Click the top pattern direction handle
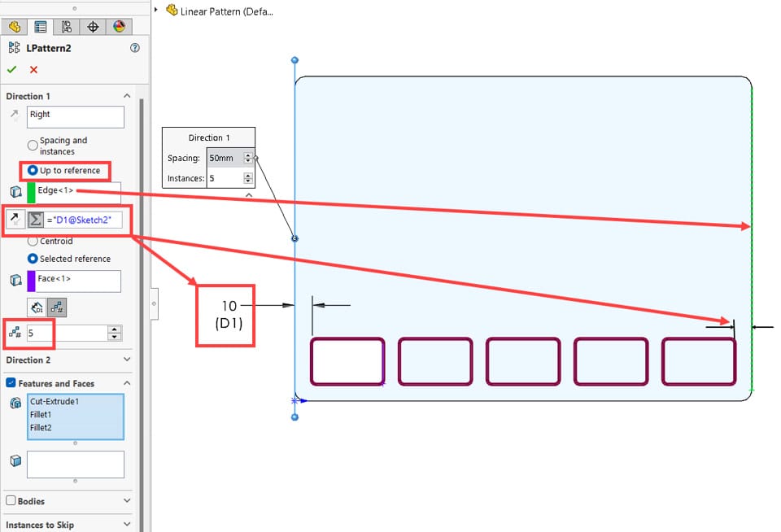Viewport: 781px width, 532px height. 295,60
